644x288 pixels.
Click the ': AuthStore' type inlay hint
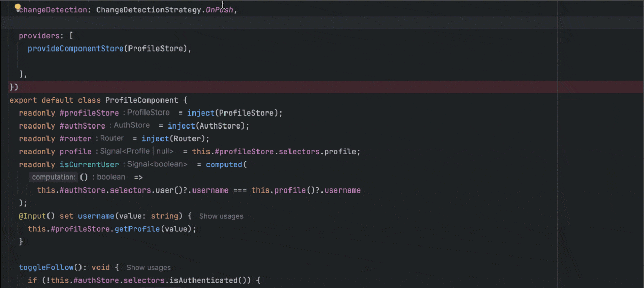(130, 125)
